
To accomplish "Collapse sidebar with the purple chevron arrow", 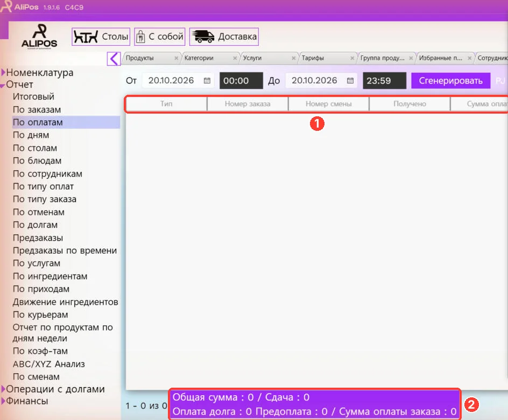I will tap(114, 59).
